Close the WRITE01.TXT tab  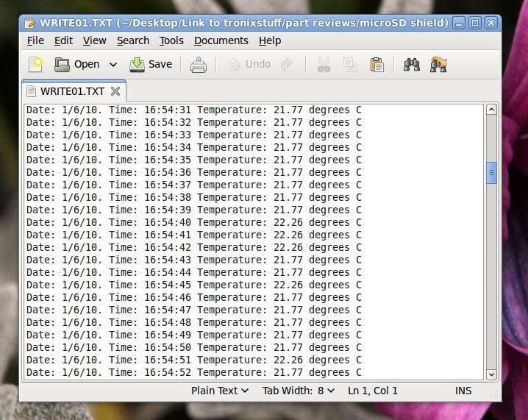click(x=115, y=92)
